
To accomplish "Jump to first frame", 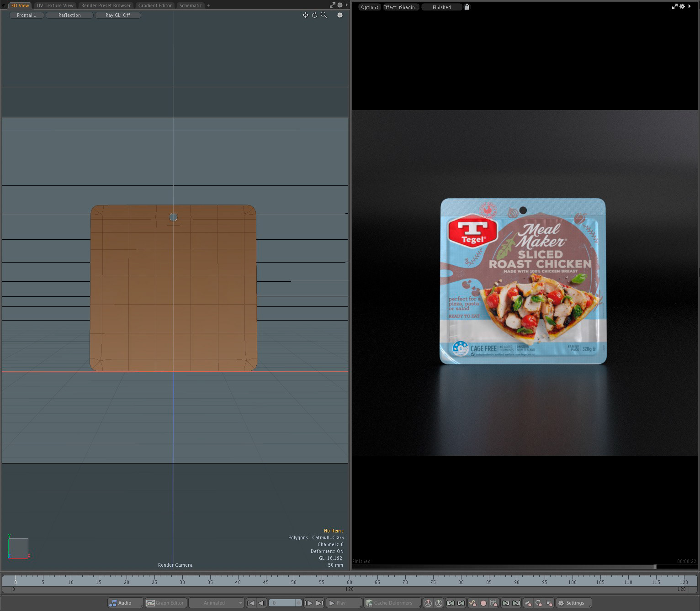I will (251, 603).
